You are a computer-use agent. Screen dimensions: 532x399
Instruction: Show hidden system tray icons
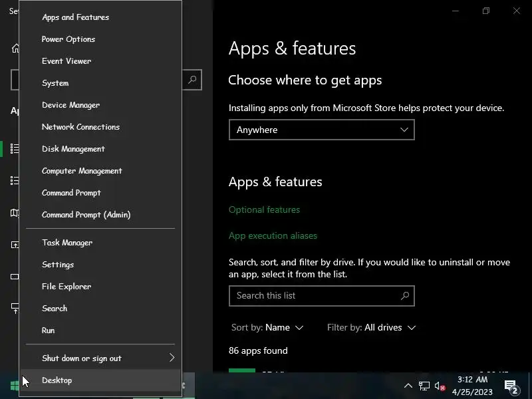(408, 386)
